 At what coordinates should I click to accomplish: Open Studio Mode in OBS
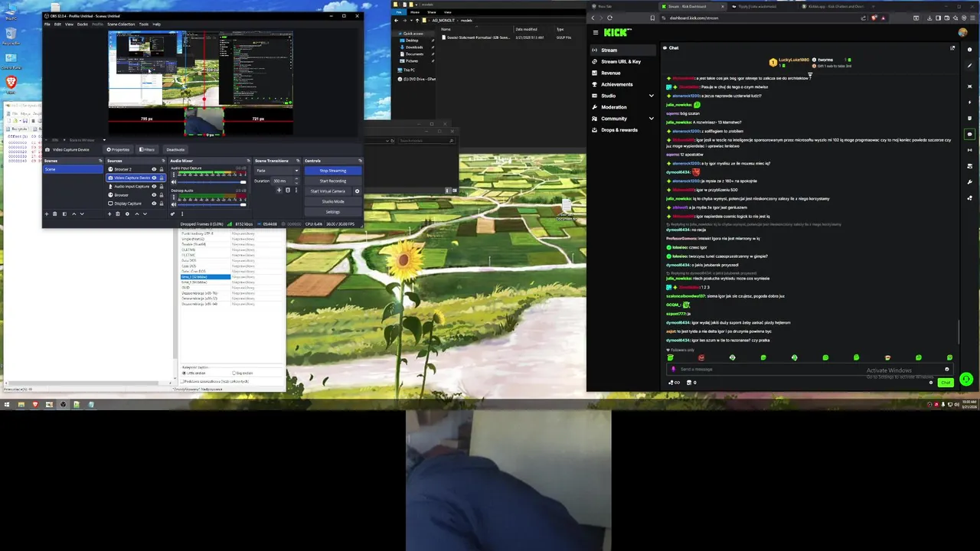point(333,201)
